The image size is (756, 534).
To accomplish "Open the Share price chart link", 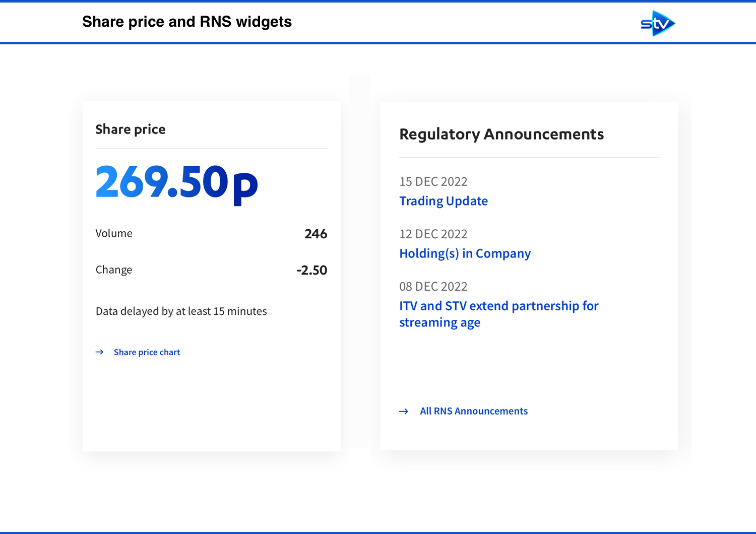I will 147,352.
